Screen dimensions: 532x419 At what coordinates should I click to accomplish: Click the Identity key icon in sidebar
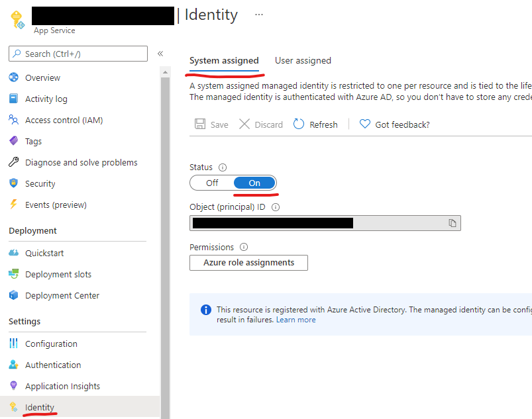(x=13, y=407)
